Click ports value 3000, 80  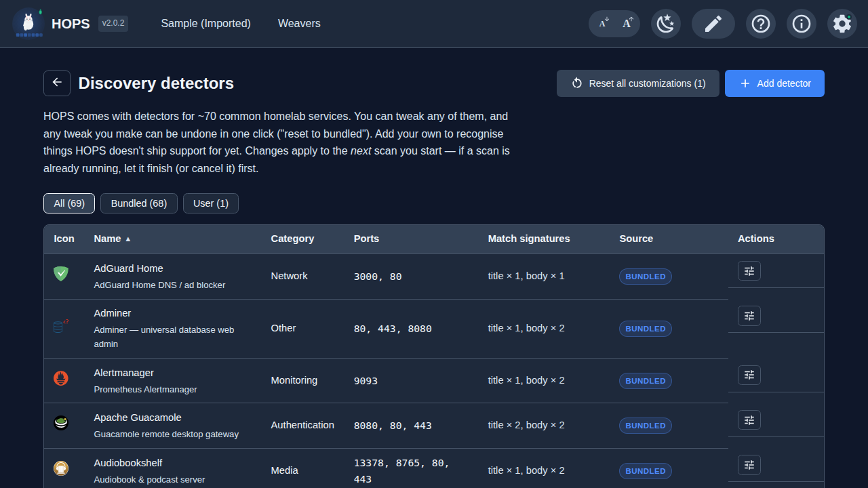(x=378, y=277)
